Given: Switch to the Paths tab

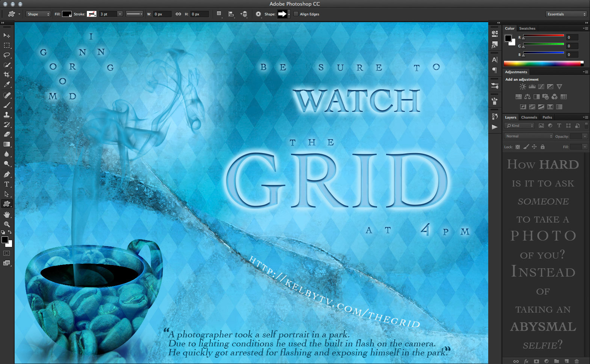Looking at the screenshot, I should pos(547,117).
